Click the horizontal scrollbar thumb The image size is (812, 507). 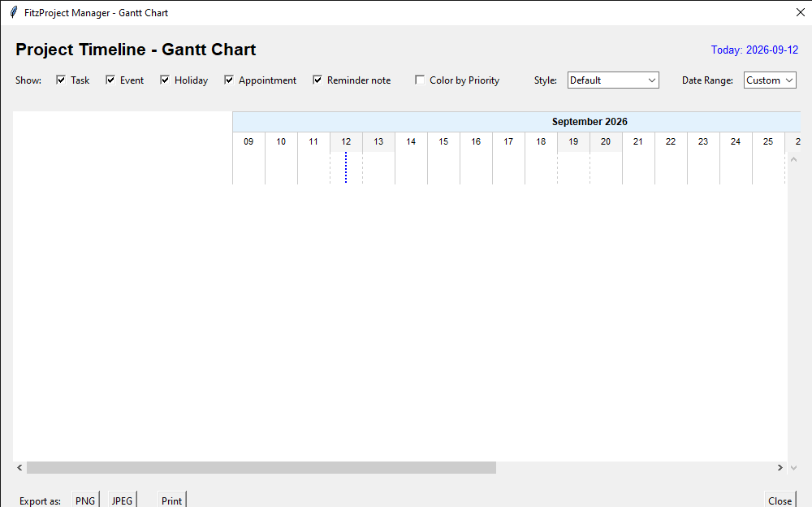(x=261, y=468)
